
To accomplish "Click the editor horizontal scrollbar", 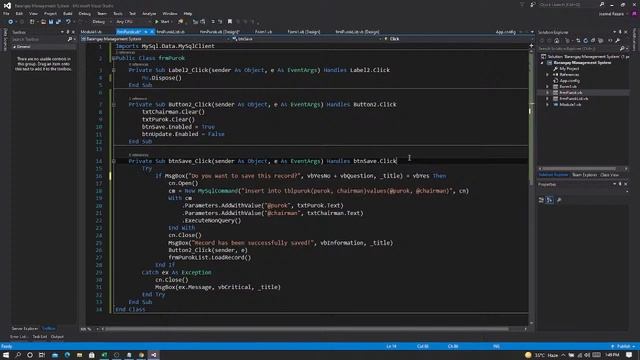I will coord(307,329).
